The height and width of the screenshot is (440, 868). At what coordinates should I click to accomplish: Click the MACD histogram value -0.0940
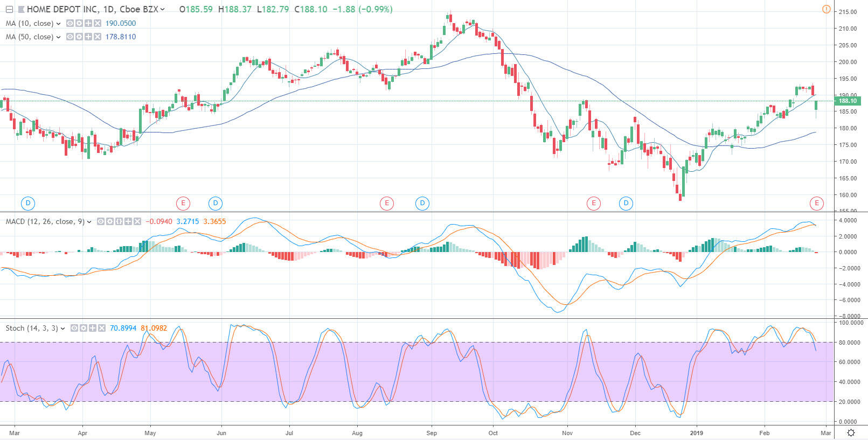159,221
